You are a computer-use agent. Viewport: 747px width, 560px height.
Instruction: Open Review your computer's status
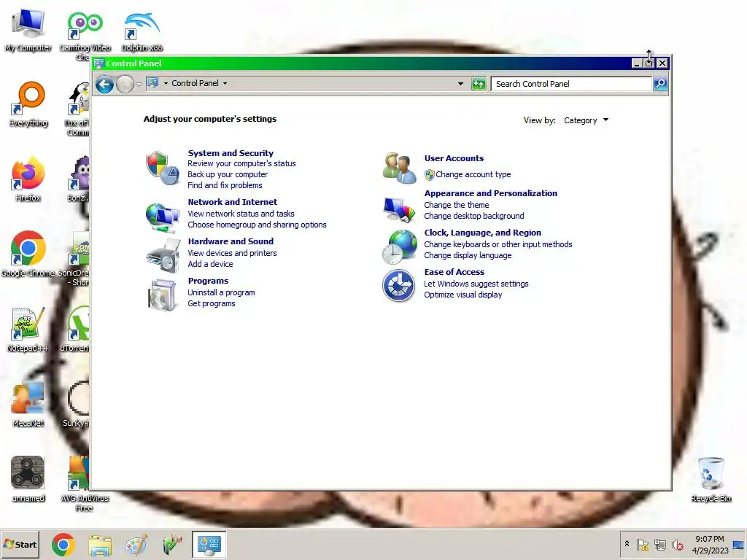(x=241, y=163)
